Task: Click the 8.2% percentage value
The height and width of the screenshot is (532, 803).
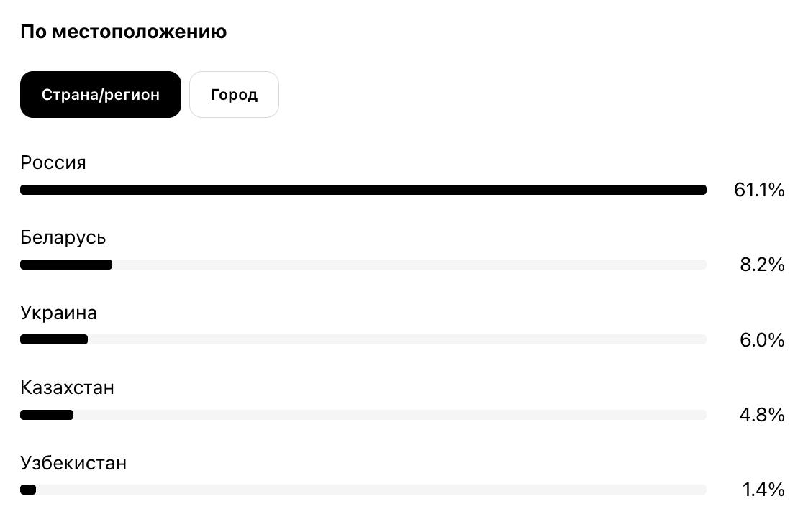Action: tap(762, 265)
